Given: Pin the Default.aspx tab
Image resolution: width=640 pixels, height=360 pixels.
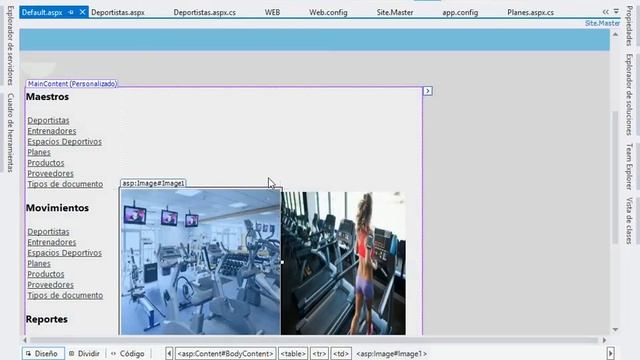Looking at the screenshot, I should [x=71, y=12].
